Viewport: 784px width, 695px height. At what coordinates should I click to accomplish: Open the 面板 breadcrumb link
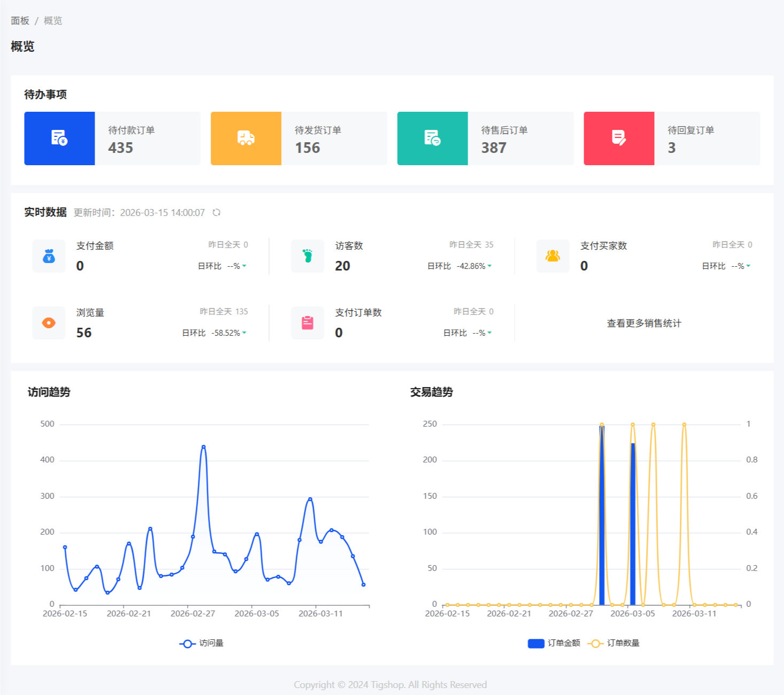[20, 21]
